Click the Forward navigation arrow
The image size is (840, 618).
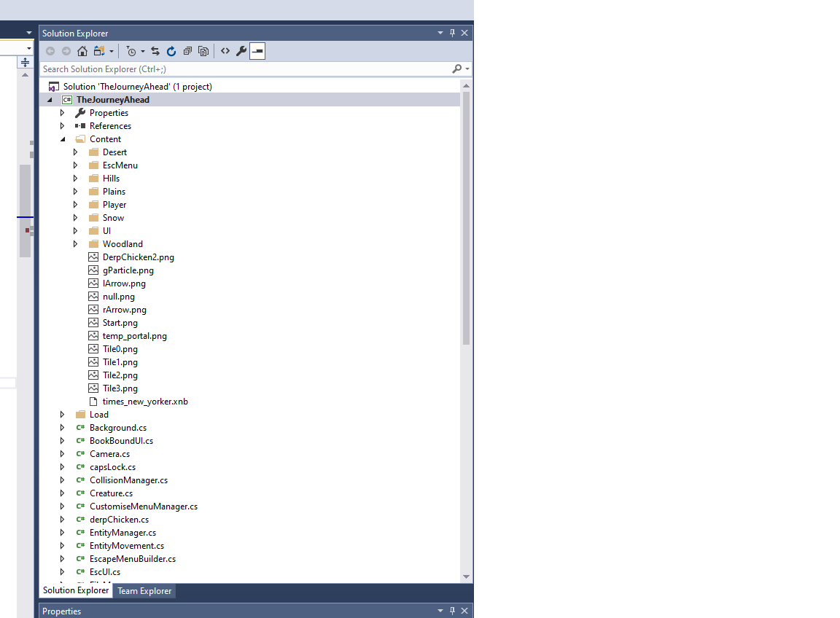66,51
